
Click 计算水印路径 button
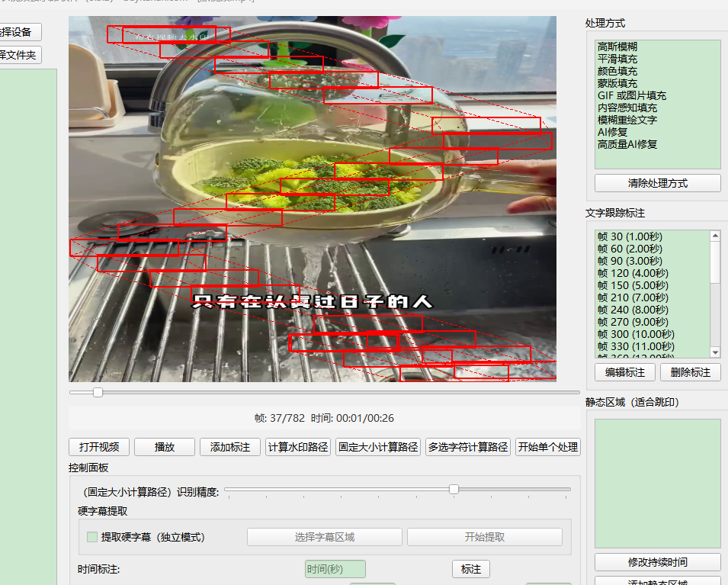pyautogui.click(x=298, y=447)
